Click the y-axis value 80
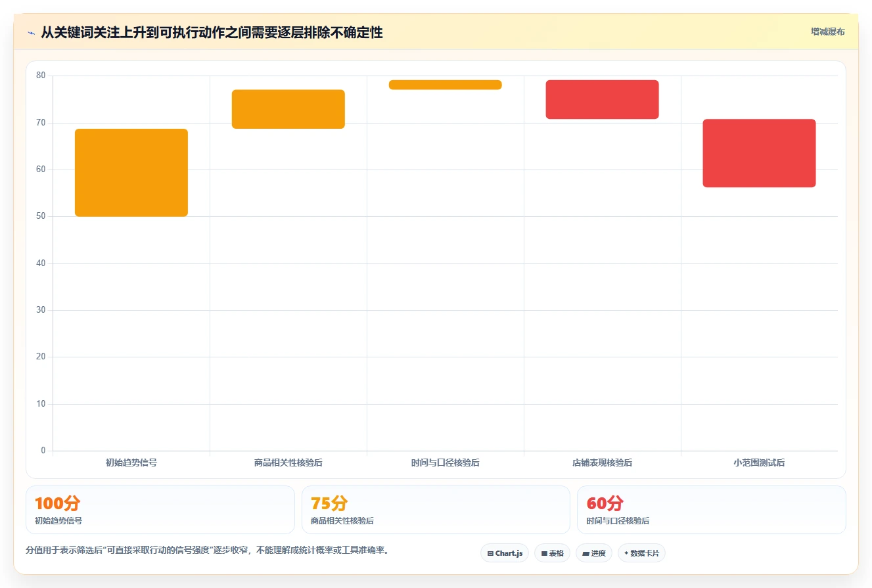 (41, 76)
